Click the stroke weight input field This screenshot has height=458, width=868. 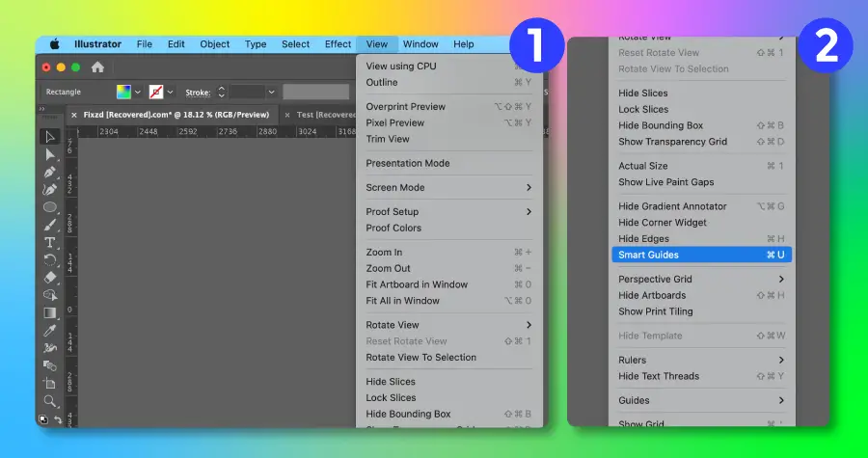pyautogui.click(x=248, y=92)
